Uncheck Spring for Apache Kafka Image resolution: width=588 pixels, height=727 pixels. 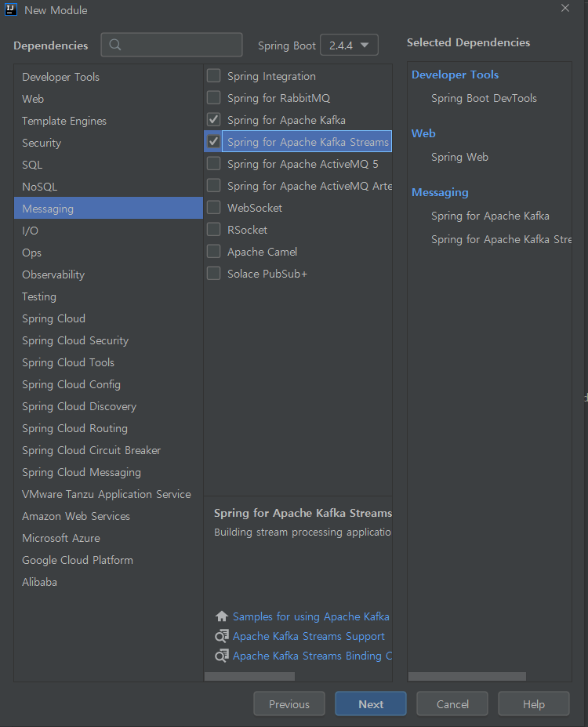coord(213,120)
